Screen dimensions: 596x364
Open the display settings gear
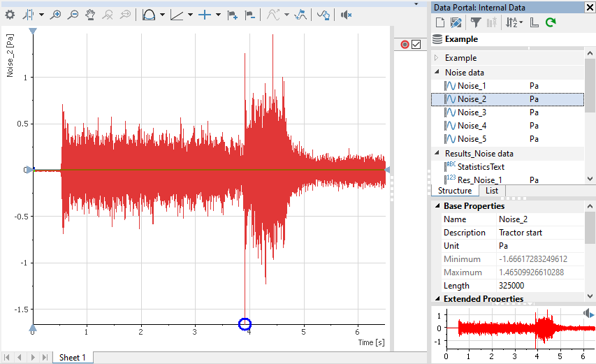[x=10, y=14]
